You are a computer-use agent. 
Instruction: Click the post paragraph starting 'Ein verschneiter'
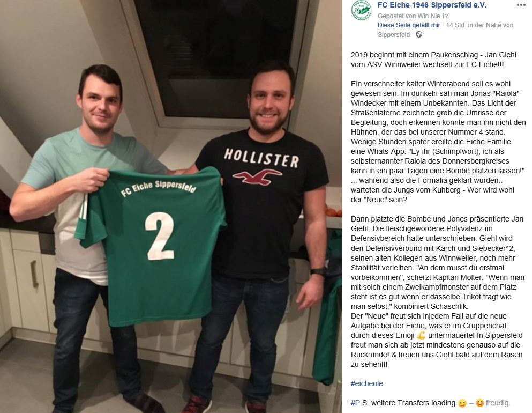pos(438,142)
